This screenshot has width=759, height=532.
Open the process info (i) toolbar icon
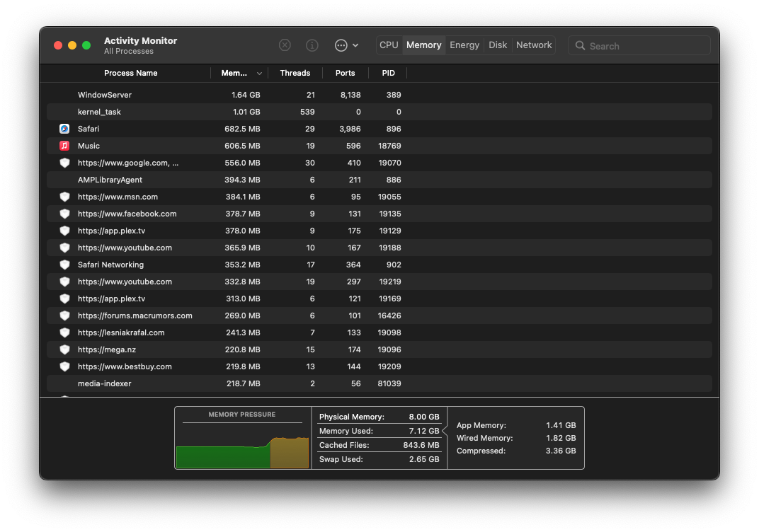(x=312, y=45)
